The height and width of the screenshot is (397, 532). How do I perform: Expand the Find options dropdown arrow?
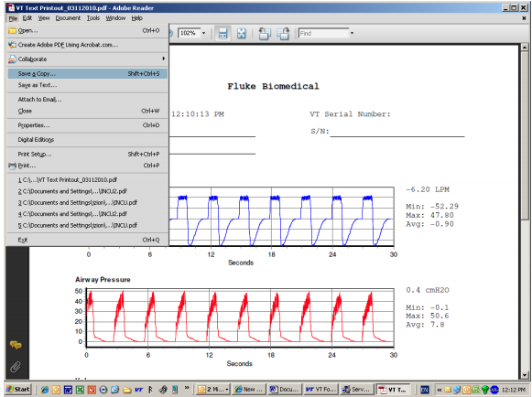coord(352,33)
